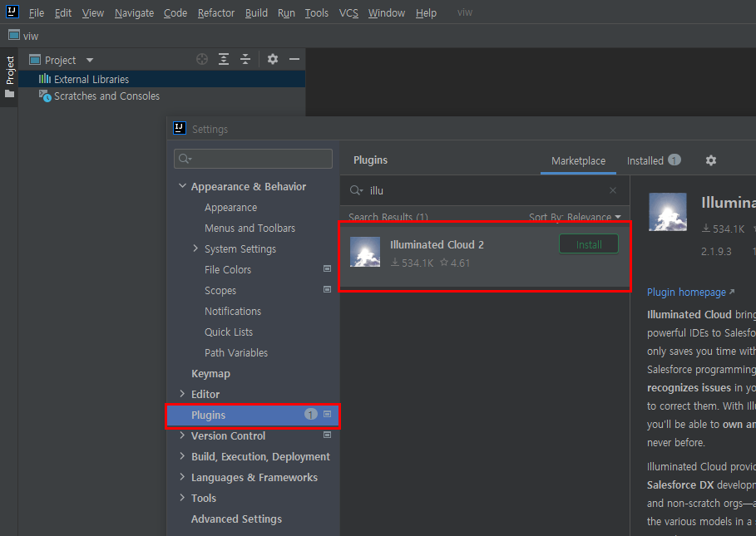Select Appearance settings page
This screenshot has width=756, height=536.
tap(230, 208)
